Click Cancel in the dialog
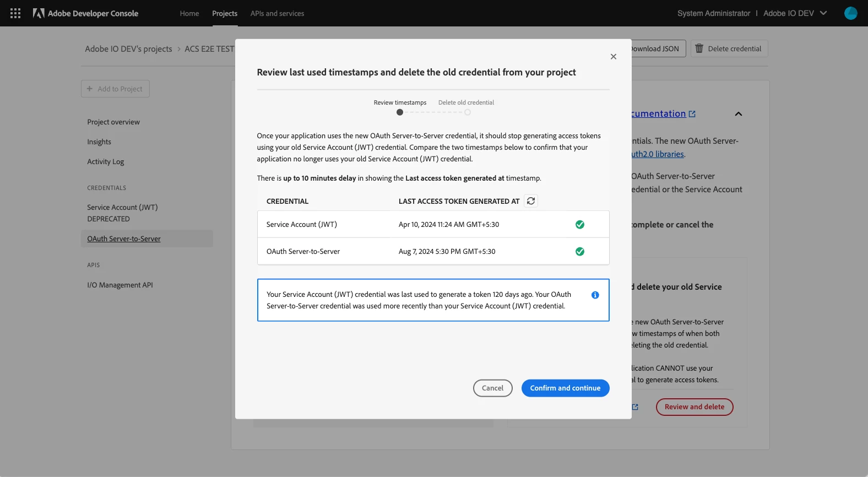This screenshot has width=868, height=477. pos(492,388)
